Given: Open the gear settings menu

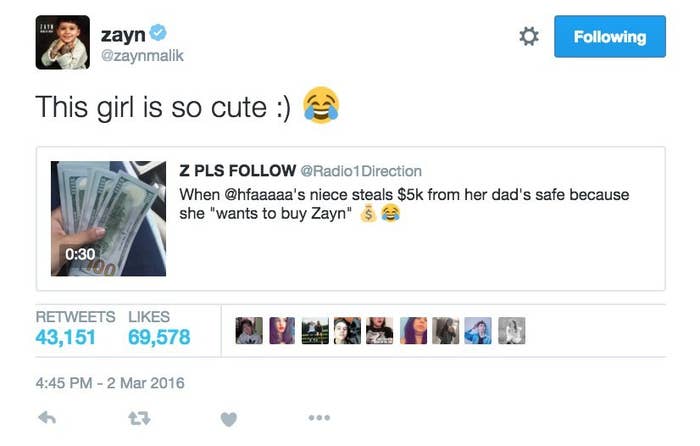Looking at the screenshot, I should pos(529,36).
